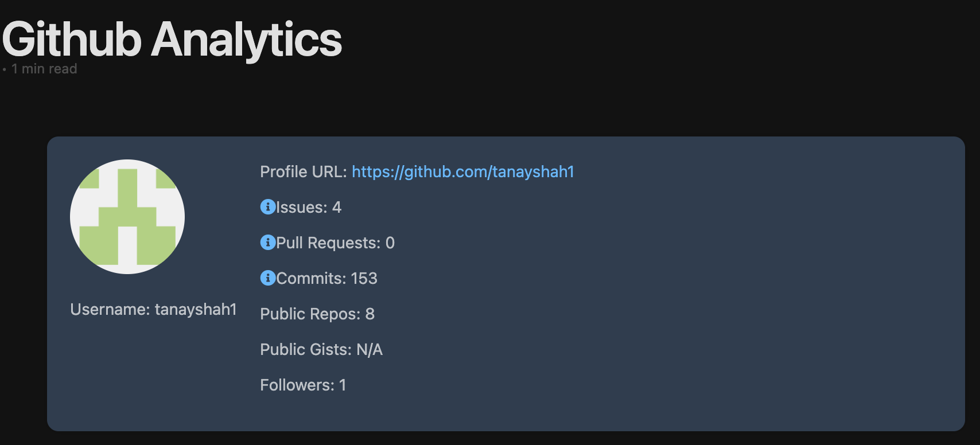The height and width of the screenshot is (445, 980).
Task: Click the number 8 in Public Repos
Action: coord(370,314)
